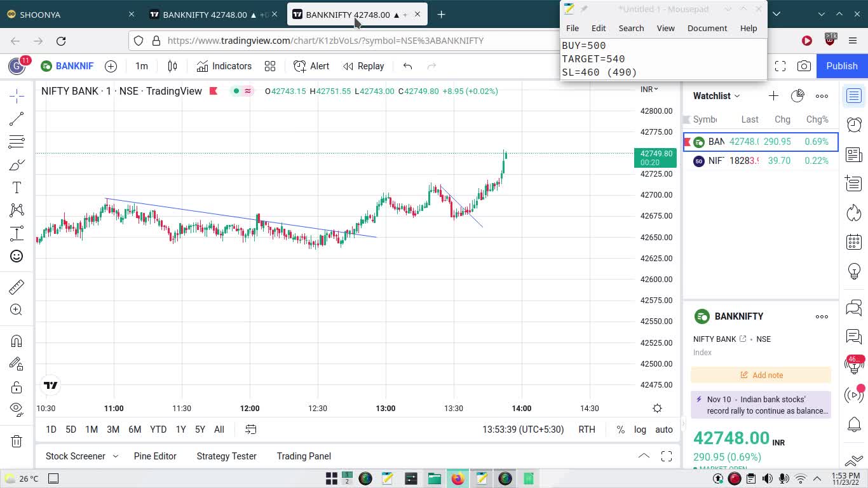Toggle the log scale option
The width and height of the screenshot is (868, 488).
[x=640, y=430]
